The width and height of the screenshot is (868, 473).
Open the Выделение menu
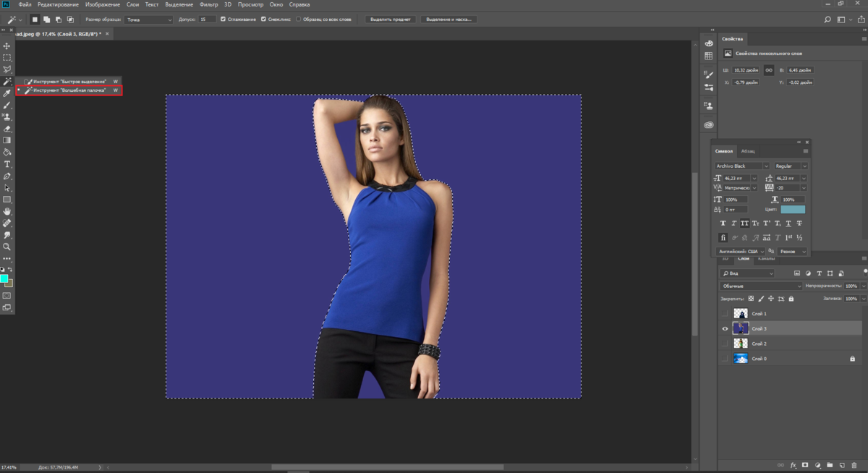tap(179, 4)
